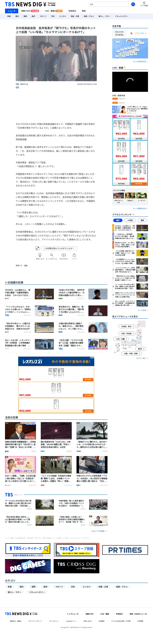The width and height of the screenshot is (153, 644).
Task: Open ranking item 4 クマの目撃 article
Action: tap(130, 253)
